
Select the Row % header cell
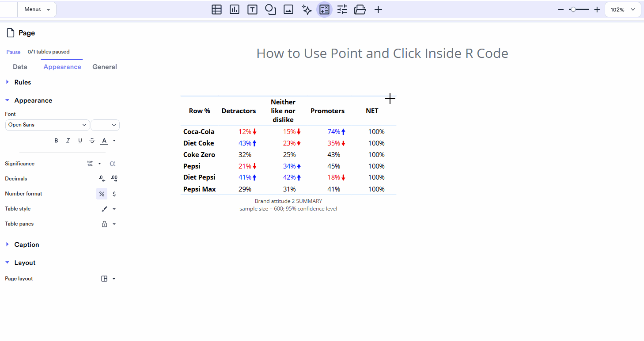tap(200, 111)
